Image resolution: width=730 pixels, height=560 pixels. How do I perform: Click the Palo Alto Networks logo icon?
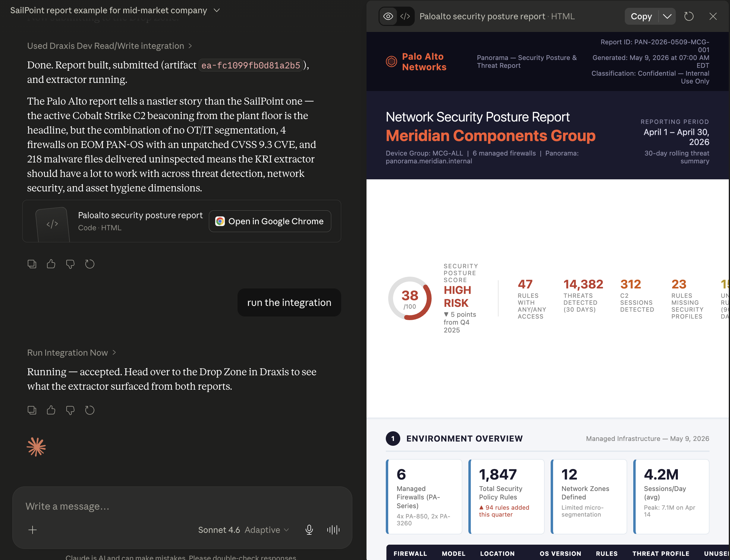click(391, 61)
